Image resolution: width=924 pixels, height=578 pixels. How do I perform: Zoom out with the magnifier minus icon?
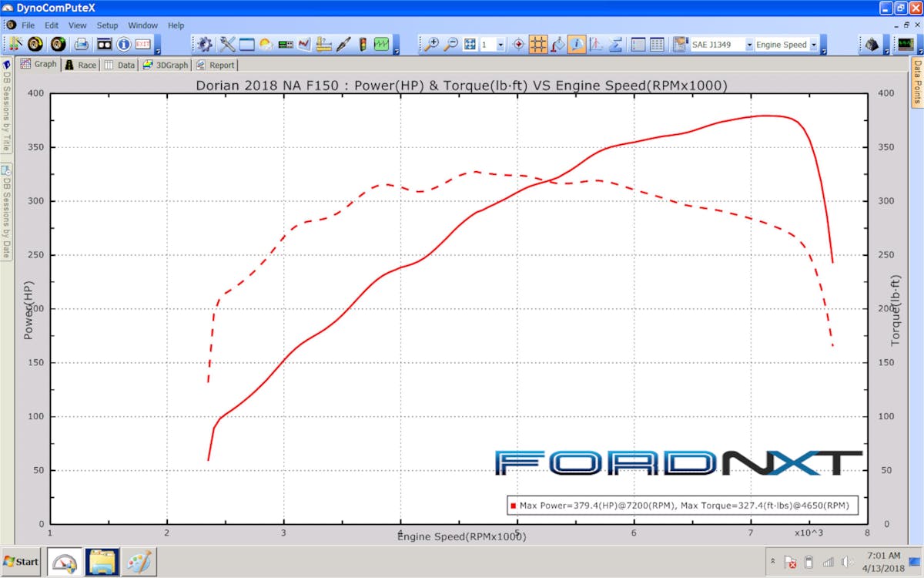click(451, 44)
